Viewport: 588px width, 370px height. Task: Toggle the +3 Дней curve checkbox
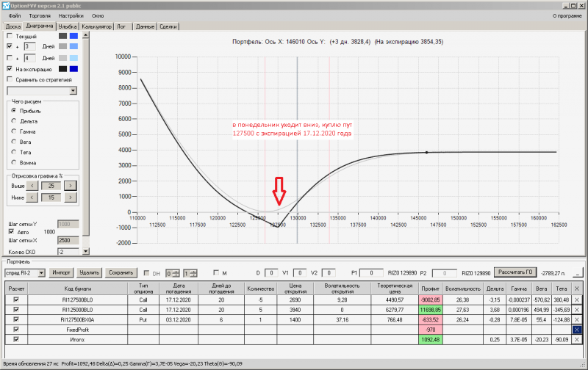pyautogui.click(x=10, y=46)
